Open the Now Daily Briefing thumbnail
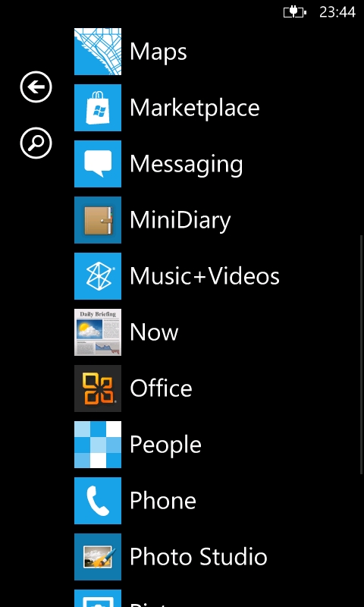The width and height of the screenshot is (364, 607). [x=98, y=332]
